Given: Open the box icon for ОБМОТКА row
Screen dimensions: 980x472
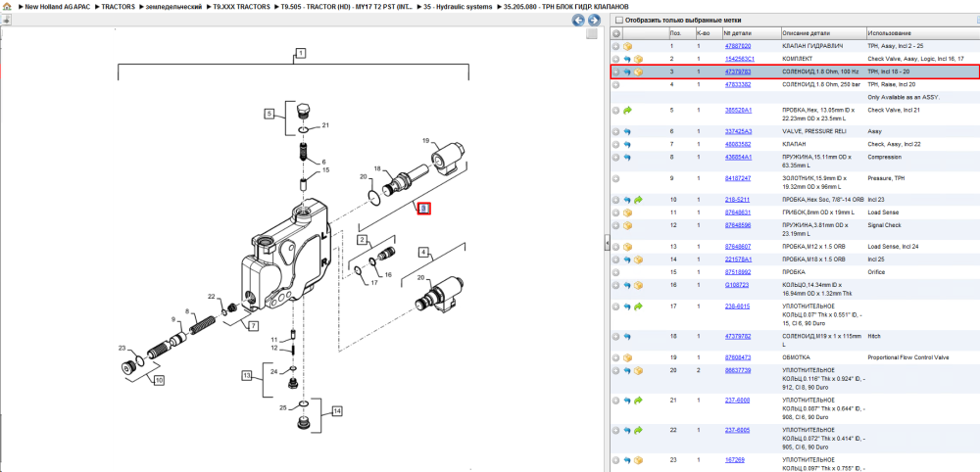Looking at the screenshot, I should pos(627,357).
